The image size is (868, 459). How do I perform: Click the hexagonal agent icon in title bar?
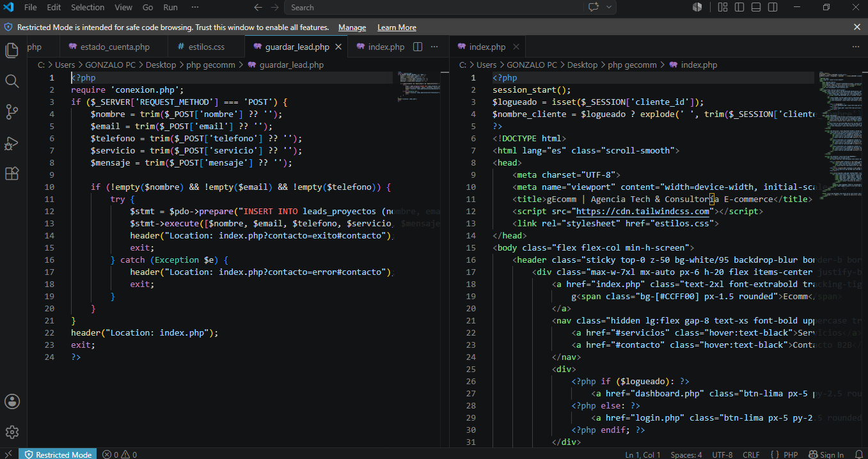[x=697, y=7]
